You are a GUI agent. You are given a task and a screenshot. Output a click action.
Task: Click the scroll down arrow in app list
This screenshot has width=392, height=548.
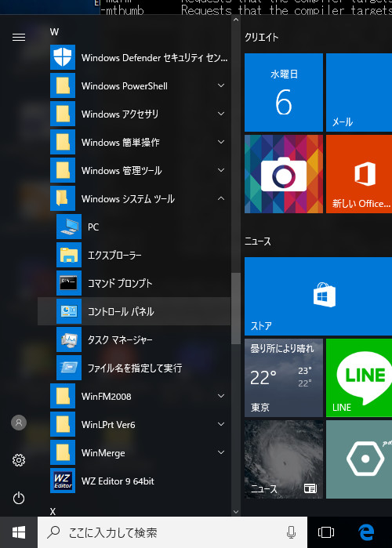236,512
